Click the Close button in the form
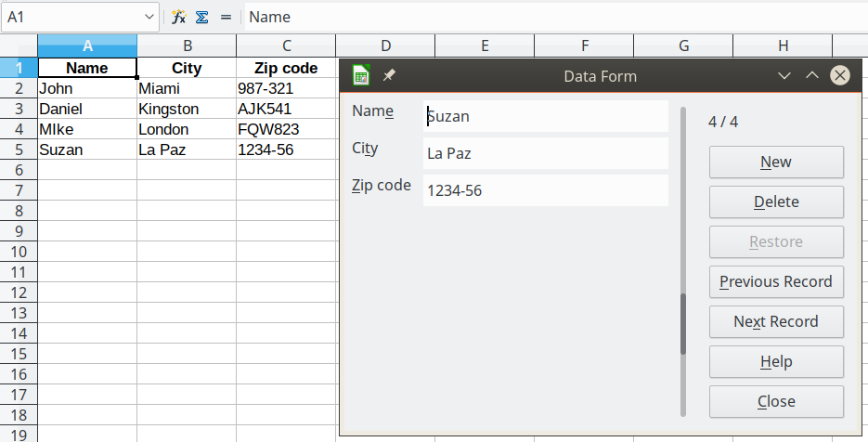This screenshot has height=442, width=868. point(776,401)
